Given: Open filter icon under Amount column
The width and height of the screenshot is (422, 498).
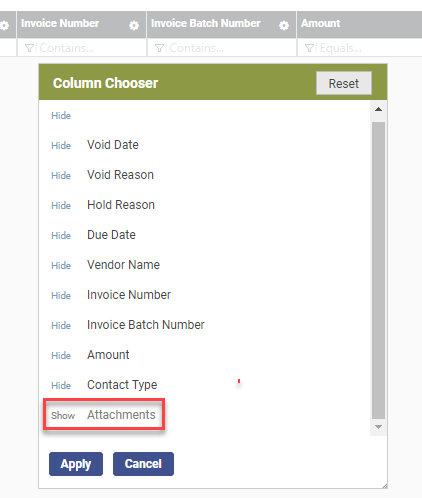Looking at the screenshot, I should [309, 48].
